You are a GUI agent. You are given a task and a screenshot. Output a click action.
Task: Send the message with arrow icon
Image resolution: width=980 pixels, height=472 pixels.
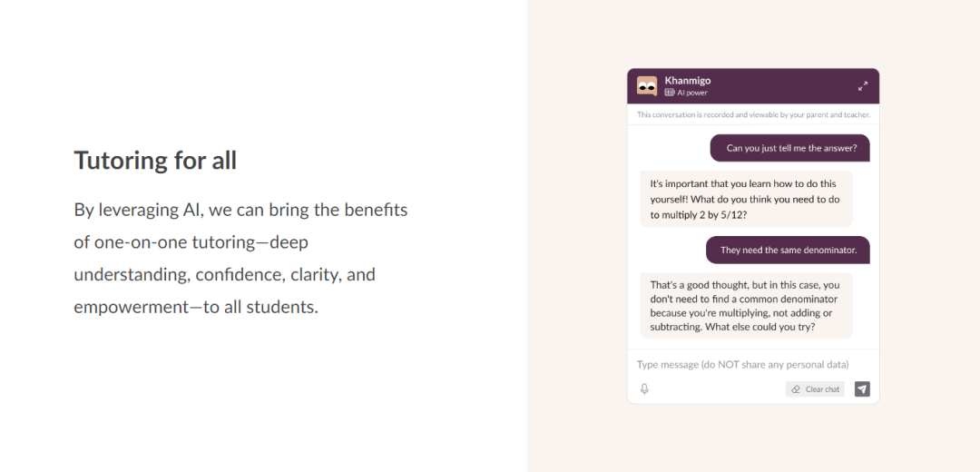862,389
